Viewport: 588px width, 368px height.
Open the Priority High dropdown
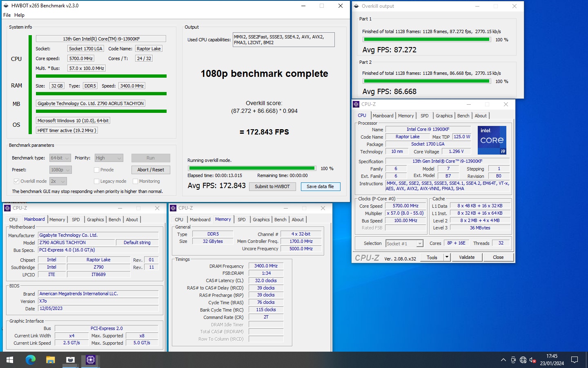coord(109,158)
